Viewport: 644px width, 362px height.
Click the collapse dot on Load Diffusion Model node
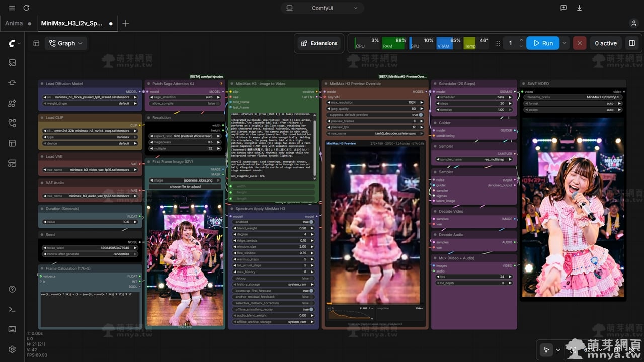point(41,84)
